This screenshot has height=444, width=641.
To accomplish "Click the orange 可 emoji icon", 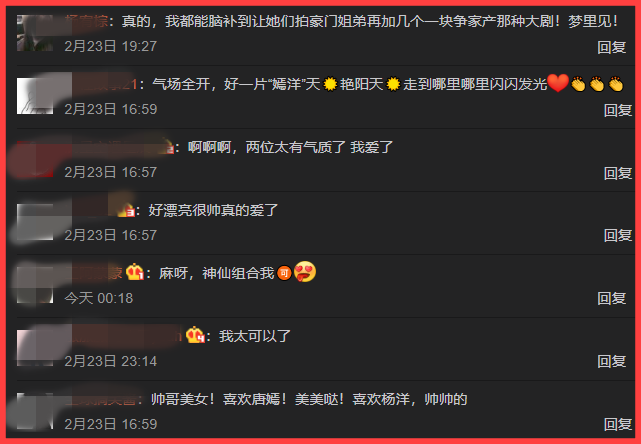I will point(284,273).
